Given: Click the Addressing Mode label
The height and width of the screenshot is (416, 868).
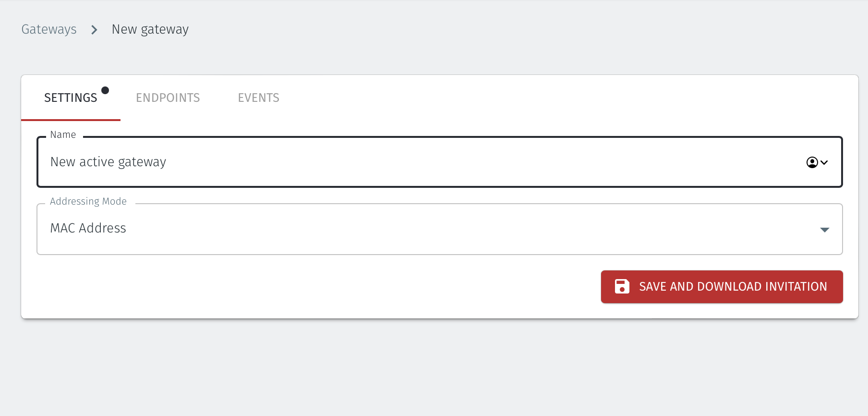Looking at the screenshot, I should click(x=88, y=201).
